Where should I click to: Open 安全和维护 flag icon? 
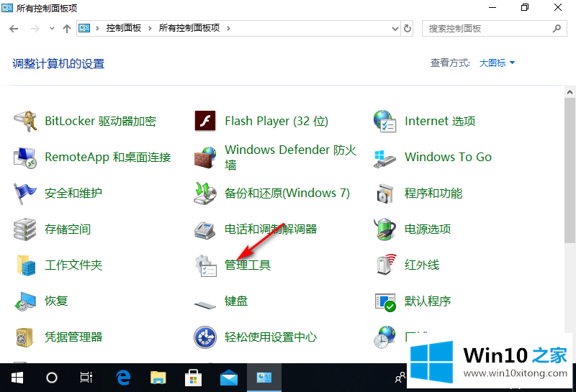[x=25, y=193]
